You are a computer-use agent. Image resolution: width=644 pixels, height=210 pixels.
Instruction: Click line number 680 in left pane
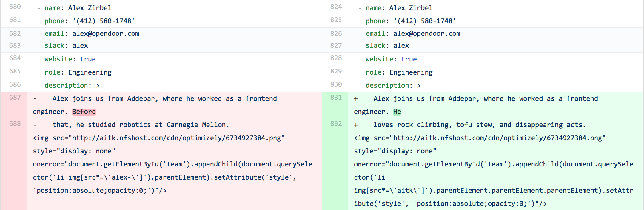[x=15, y=7]
